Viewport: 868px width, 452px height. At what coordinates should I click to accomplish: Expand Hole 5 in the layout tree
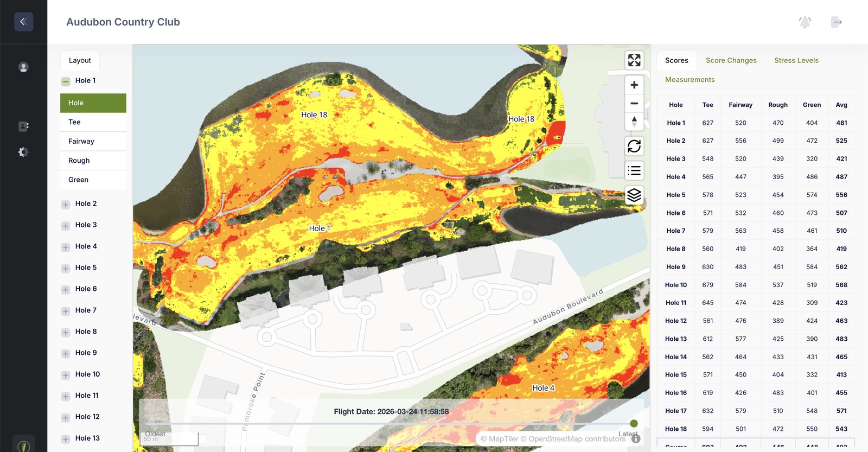66,269
